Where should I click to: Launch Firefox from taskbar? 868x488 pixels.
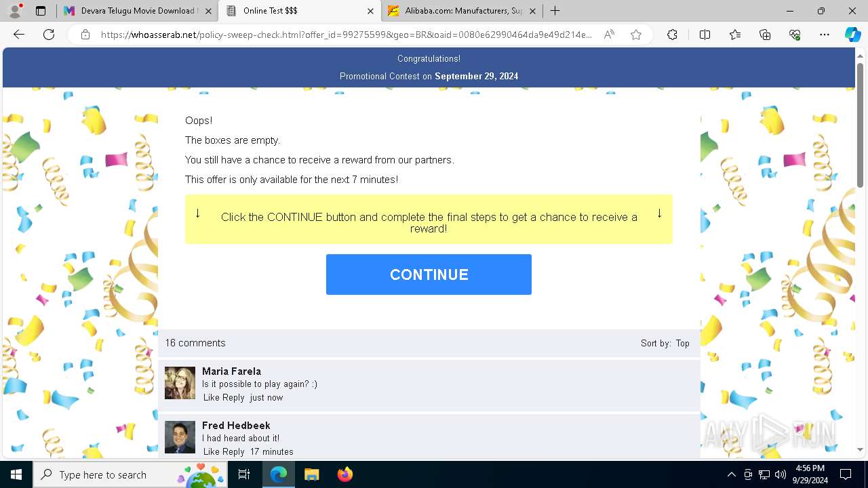344,474
